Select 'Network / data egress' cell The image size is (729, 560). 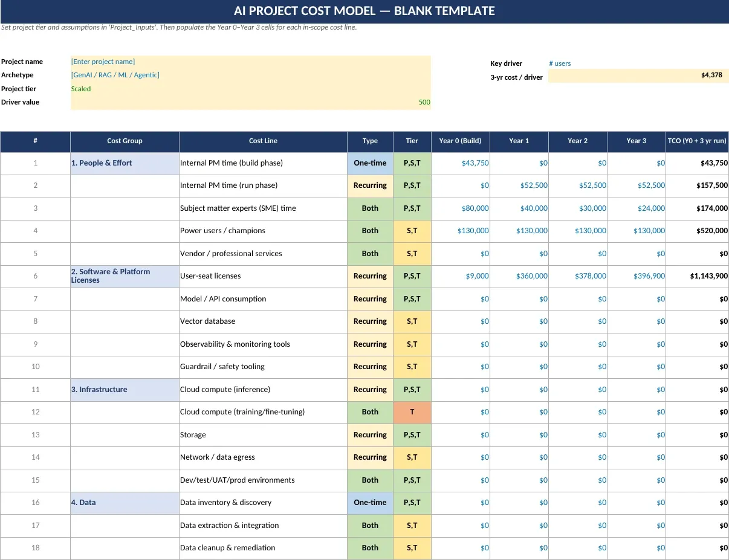(263, 457)
